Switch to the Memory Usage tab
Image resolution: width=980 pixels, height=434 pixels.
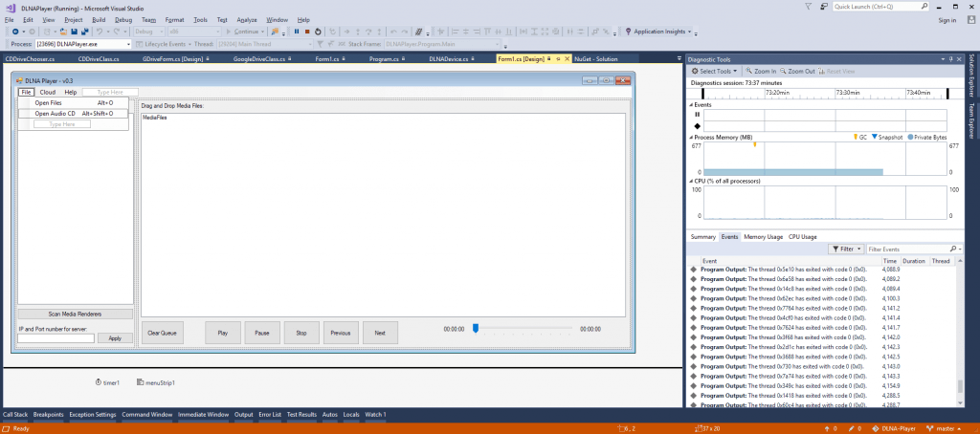[x=763, y=236]
